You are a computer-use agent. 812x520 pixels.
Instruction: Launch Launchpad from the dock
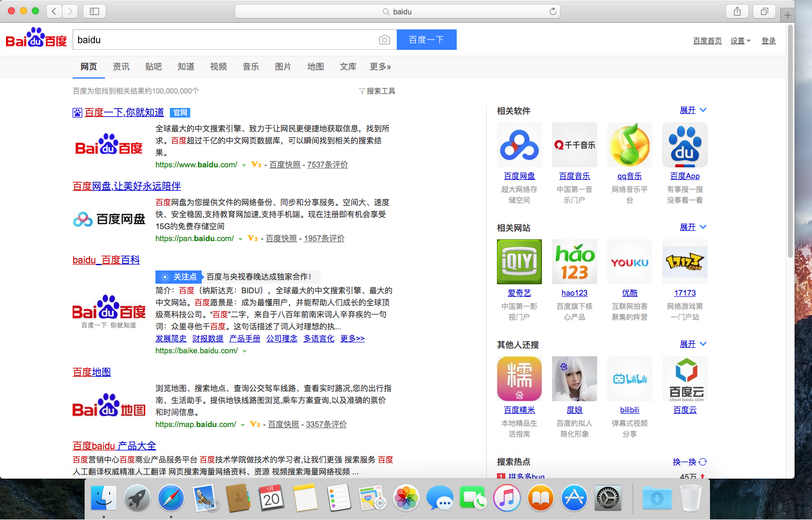tap(137, 498)
